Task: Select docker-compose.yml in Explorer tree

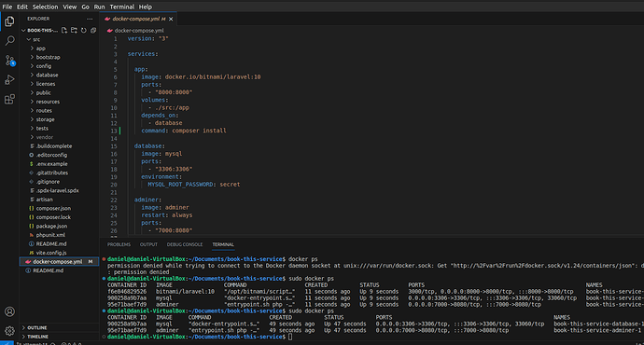Action: 60,262
